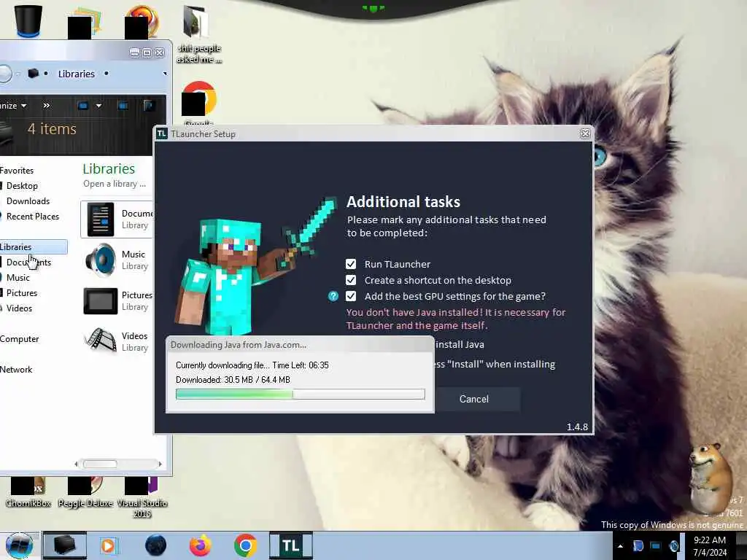747x560 pixels.
Task: Open the address bar history dropdown
Action: [165, 74]
